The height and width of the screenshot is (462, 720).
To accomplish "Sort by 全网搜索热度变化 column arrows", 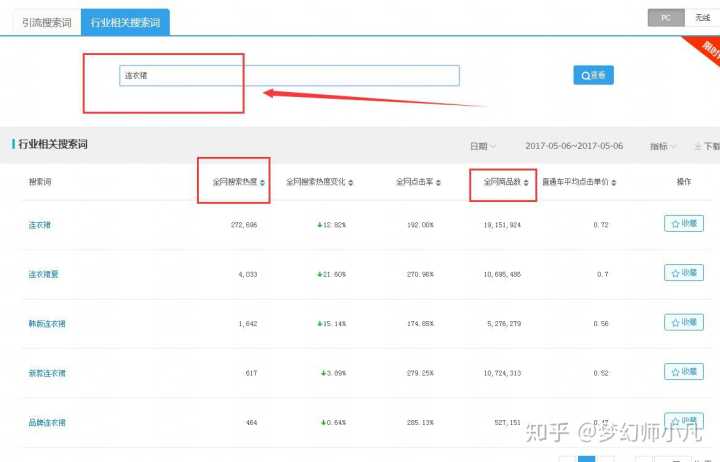I will [x=350, y=183].
